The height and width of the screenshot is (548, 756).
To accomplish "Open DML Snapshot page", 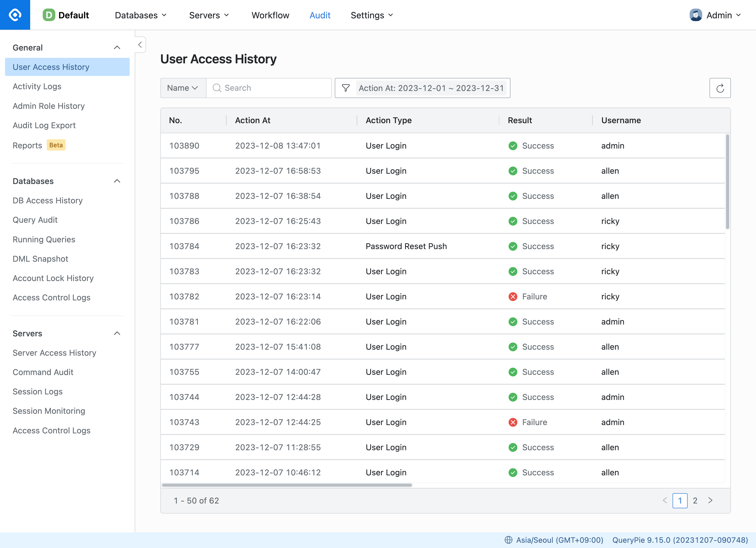I will point(40,259).
